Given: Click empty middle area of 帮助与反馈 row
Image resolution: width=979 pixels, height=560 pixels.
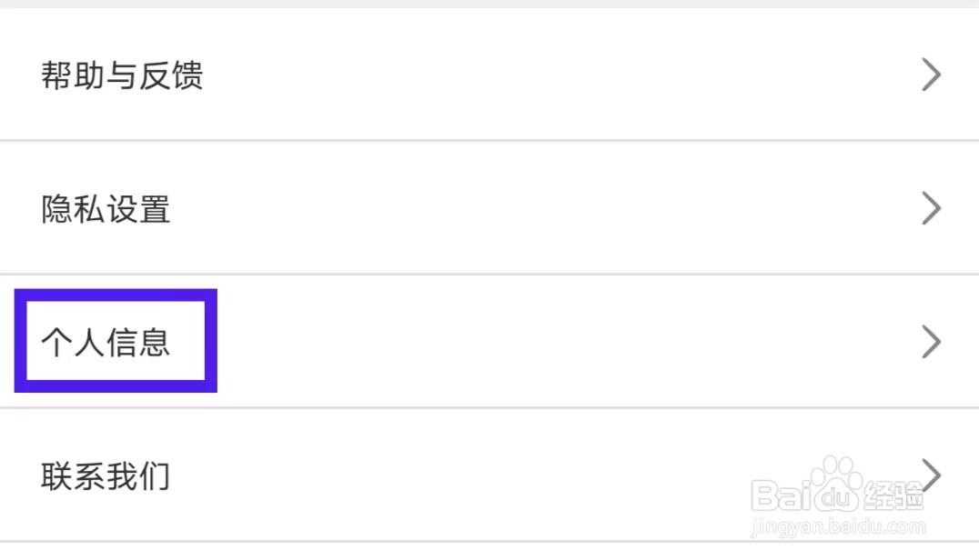Looking at the screenshot, I should [546, 75].
